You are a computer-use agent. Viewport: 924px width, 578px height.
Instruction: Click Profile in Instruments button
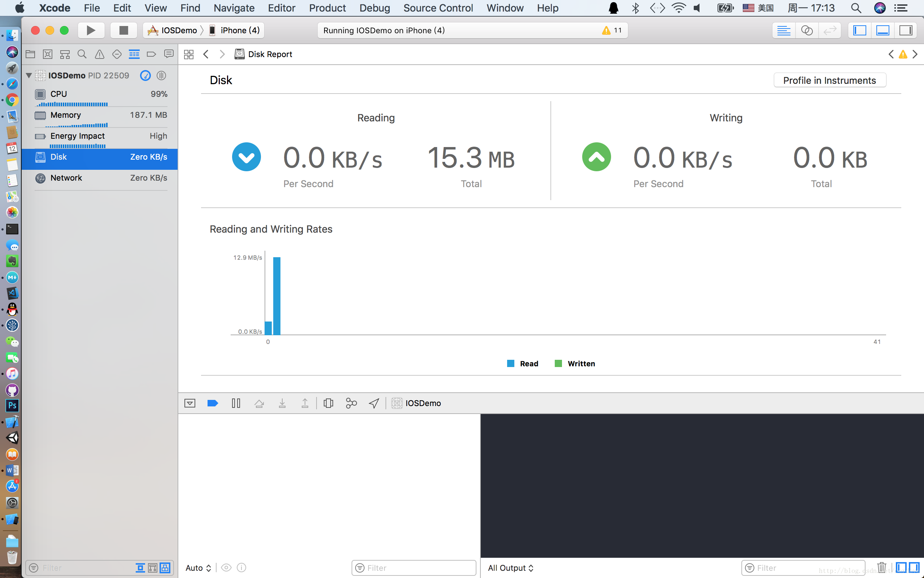click(x=830, y=80)
